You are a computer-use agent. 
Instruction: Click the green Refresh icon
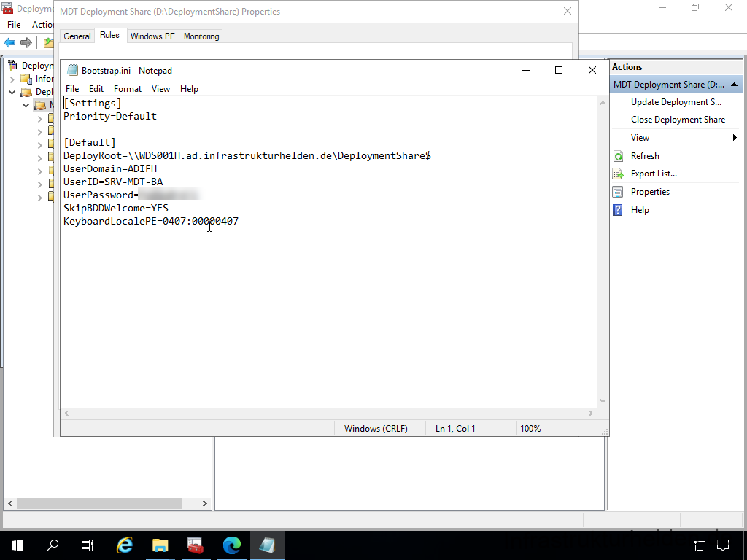618,156
